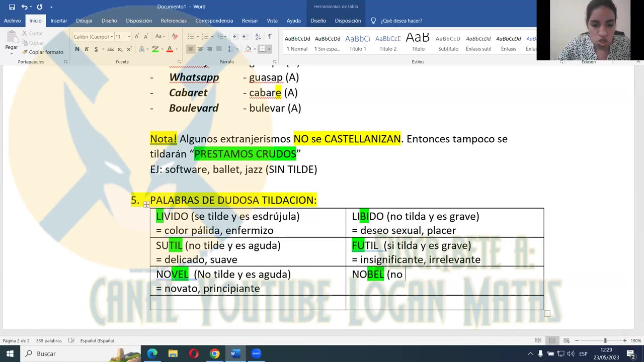The height and width of the screenshot is (362, 644).
Task: Toggle show paragraph marks (¶)
Action: [270, 36]
